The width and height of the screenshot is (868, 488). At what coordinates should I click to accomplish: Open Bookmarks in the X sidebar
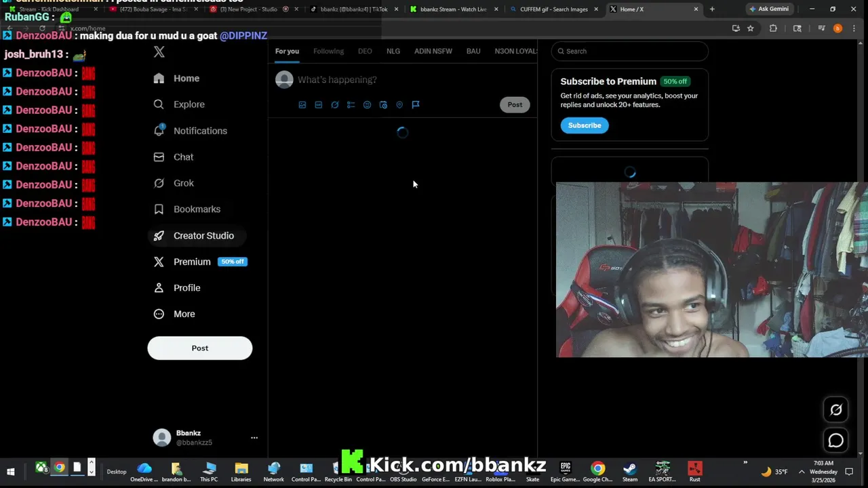[x=187, y=209]
